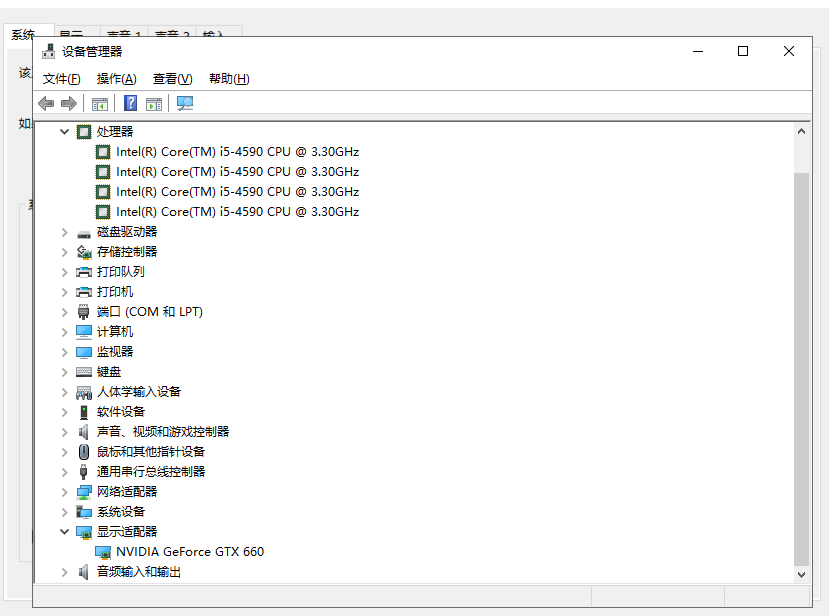This screenshot has height=616, width=829.
Task: Click the blue Help question mark icon
Action: 130,103
